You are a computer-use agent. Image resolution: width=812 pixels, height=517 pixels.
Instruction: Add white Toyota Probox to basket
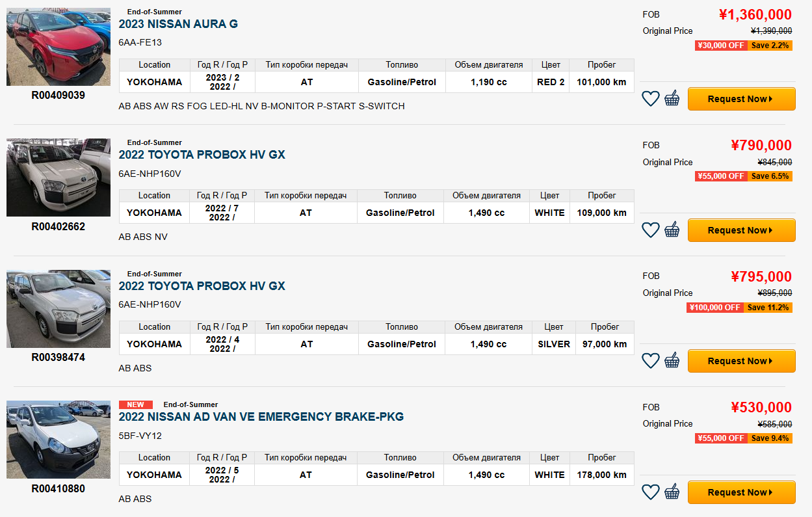click(672, 230)
